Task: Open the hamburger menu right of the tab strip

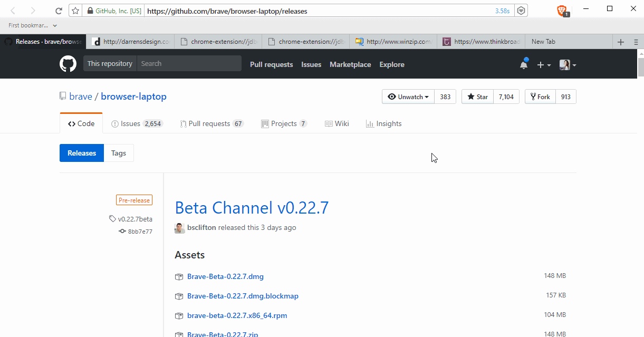Action: click(636, 42)
